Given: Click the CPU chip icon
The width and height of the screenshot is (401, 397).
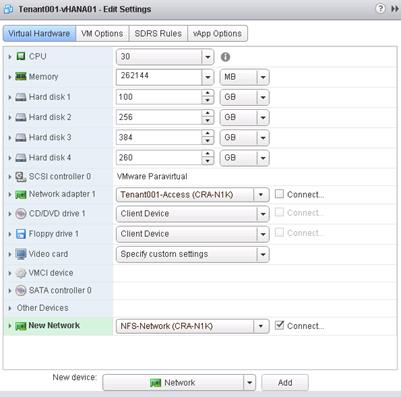Looking at the screenshot, I should point(21,56).
